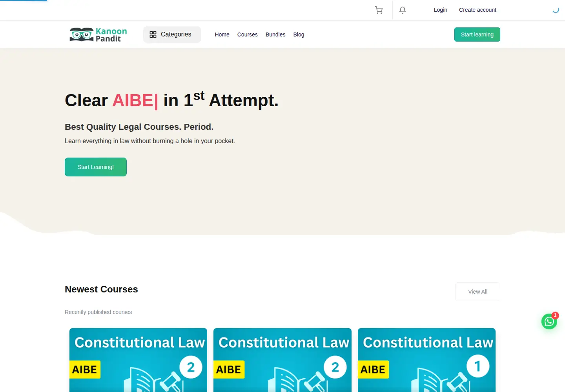Open the notifications bell
Screen dimensions: 565x392
click(403, 10)
